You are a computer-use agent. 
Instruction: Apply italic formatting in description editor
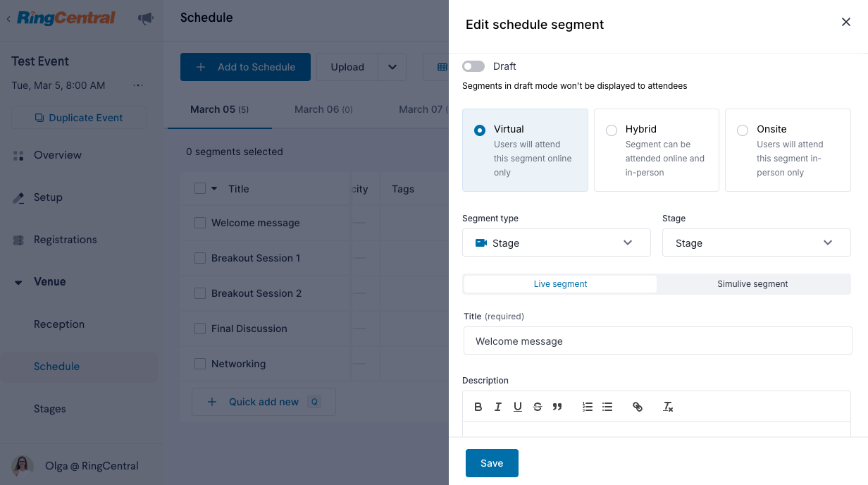coord(498,407)
